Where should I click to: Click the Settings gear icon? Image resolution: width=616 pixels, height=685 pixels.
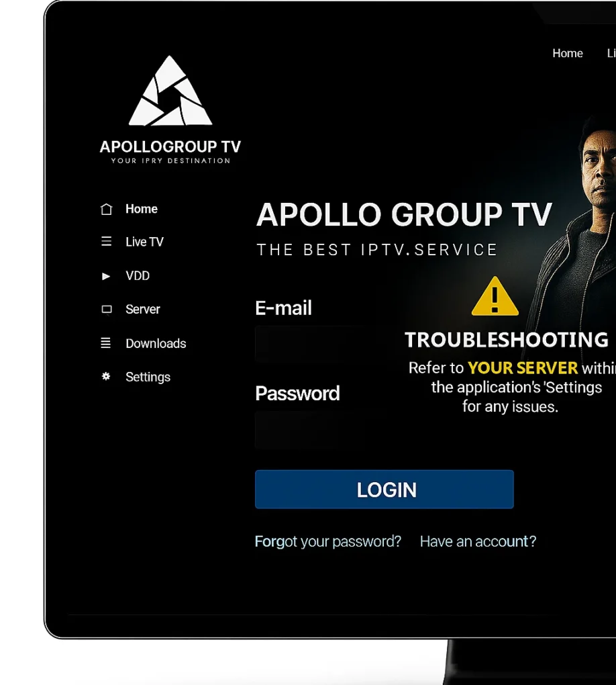[105, 376]
